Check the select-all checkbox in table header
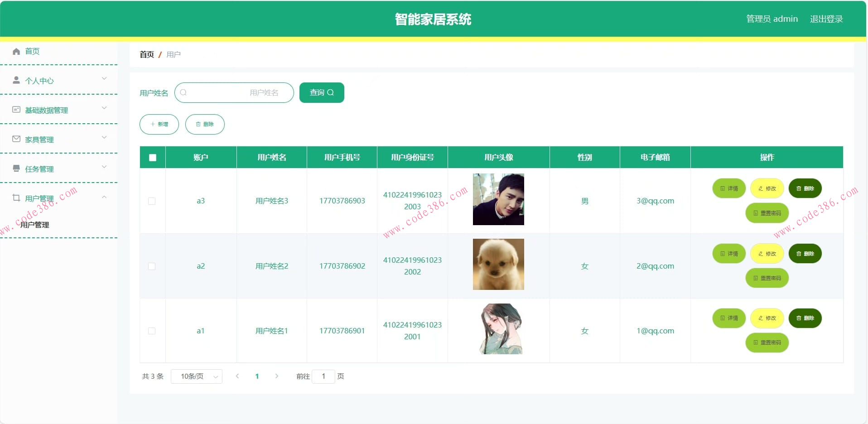 point(152,157)
